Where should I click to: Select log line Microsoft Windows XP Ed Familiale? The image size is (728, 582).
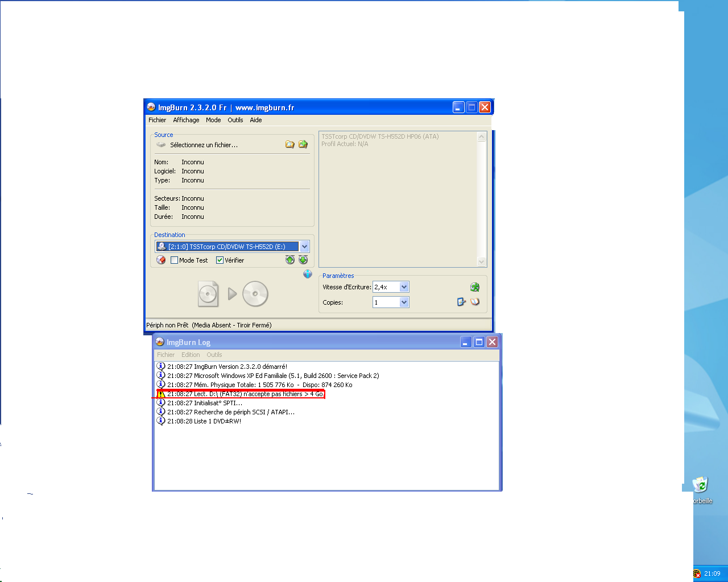pyautogui.click(x=273, y=376)
